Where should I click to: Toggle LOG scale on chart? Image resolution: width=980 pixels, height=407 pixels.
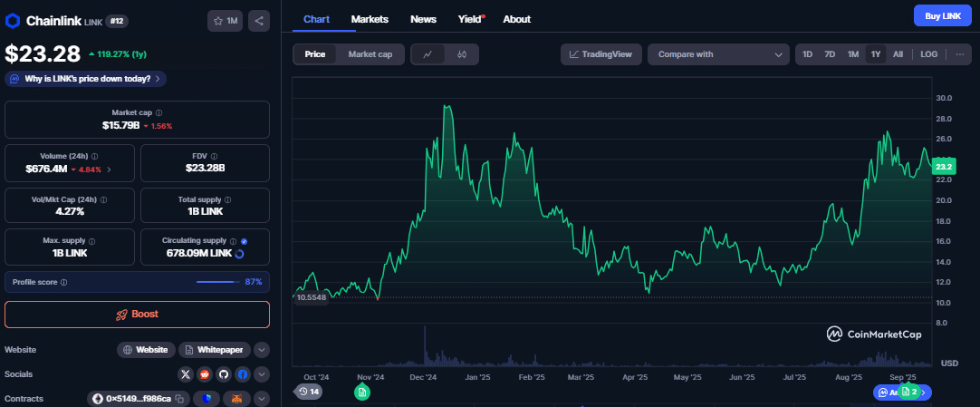pos(928,54)
